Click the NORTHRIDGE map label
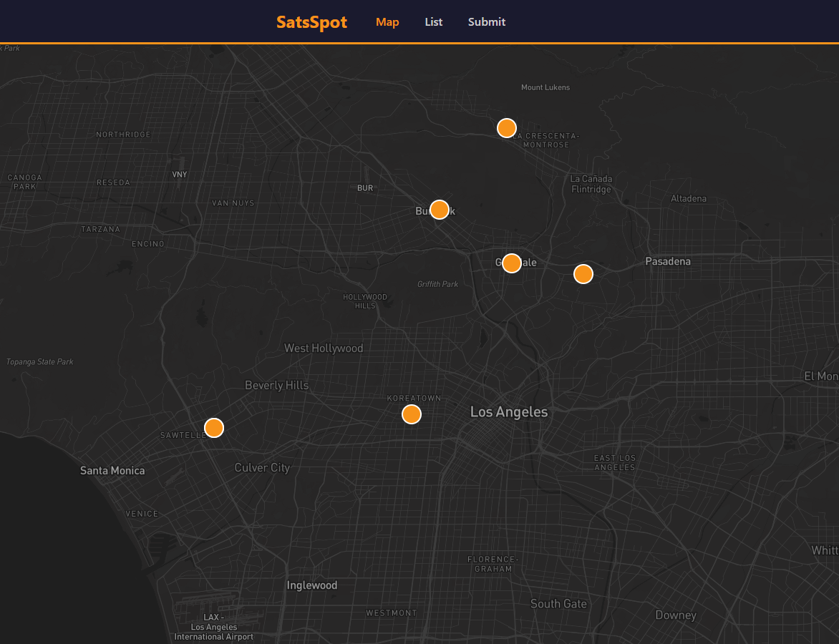 123,135
